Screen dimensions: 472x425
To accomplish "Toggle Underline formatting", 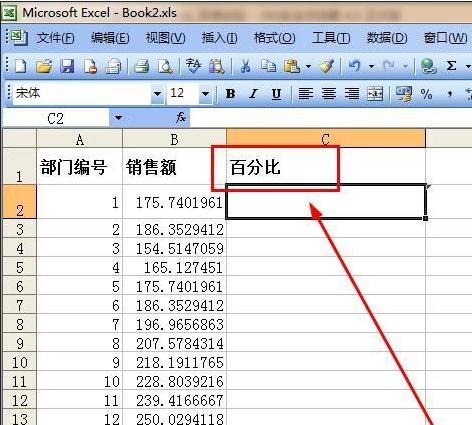I will [x=276, y=94].
